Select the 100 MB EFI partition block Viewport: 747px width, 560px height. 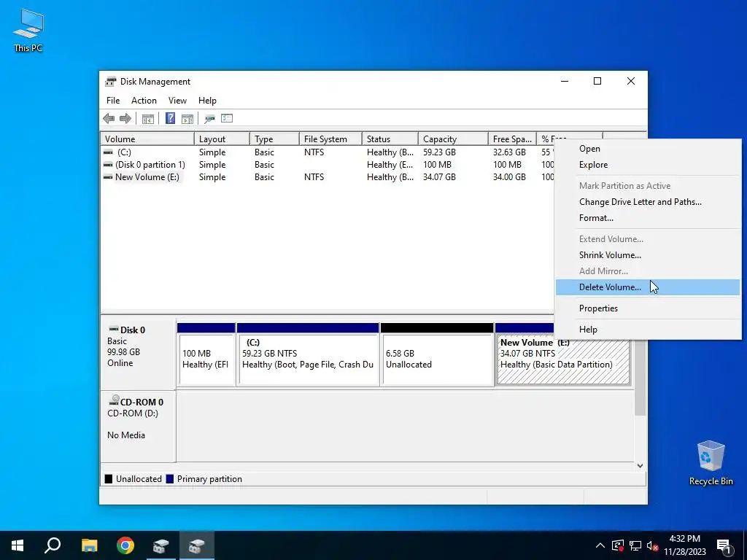tap(206, 354)
